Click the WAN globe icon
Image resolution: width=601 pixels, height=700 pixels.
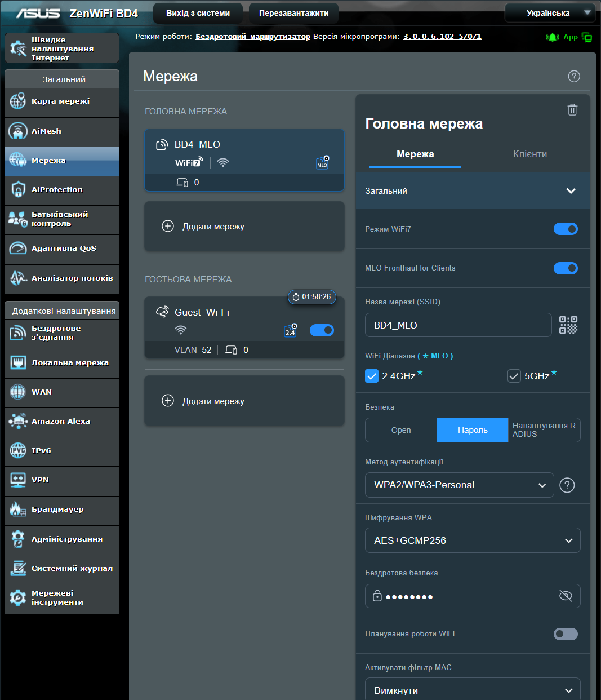[x=18, y=392]
